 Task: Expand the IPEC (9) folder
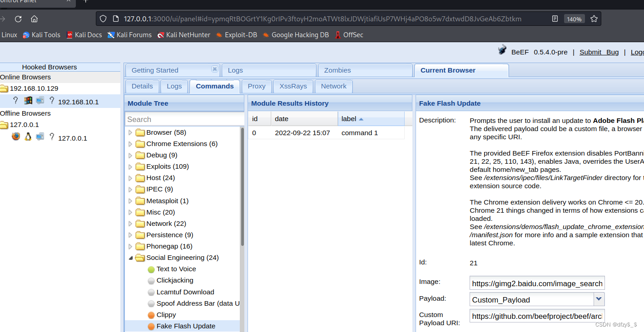tap(130, 189)
